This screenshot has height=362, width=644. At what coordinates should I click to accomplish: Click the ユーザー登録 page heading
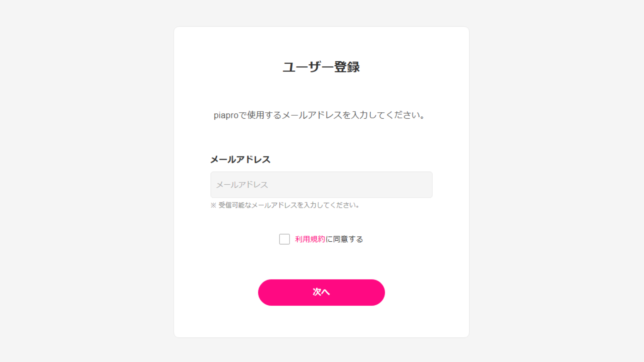[x=321, y=67]
